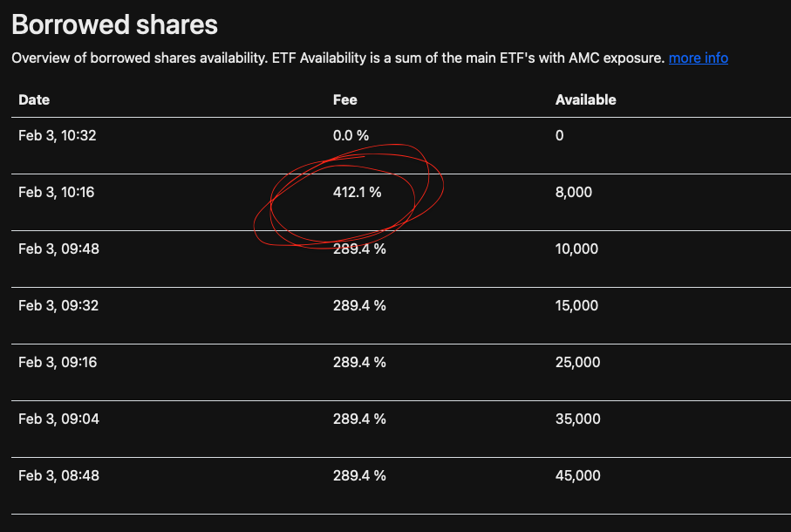The width and height of the screenshot is (791, 532).
Task: Select the Feb 3, 09:48 date cell
Action: point(58,249)
